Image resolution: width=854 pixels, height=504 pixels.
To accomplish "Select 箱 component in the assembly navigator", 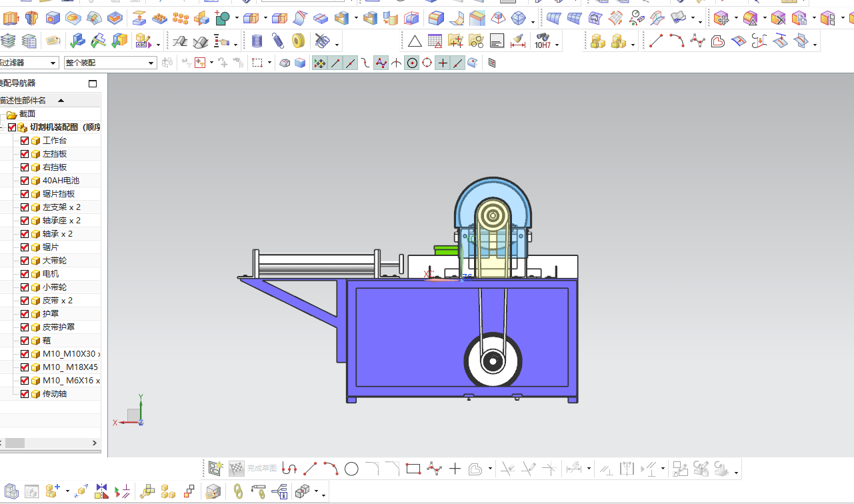I will (x=47, y=341).
